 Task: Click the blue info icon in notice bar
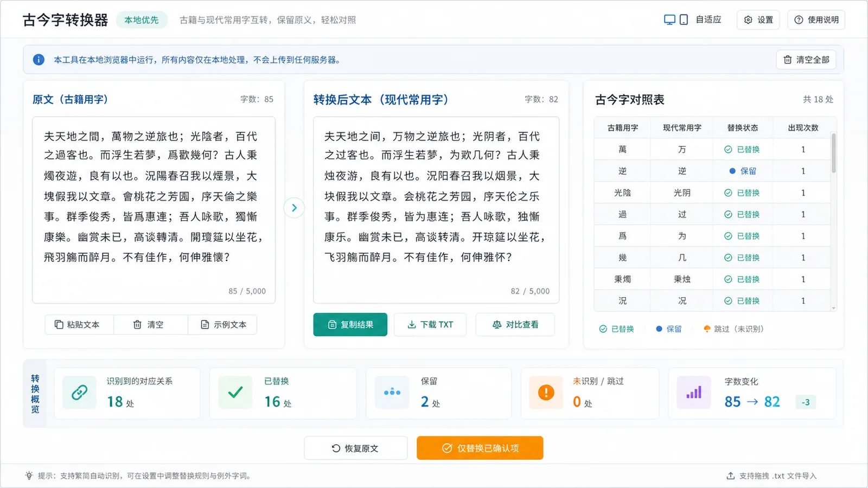pos(39,60)
